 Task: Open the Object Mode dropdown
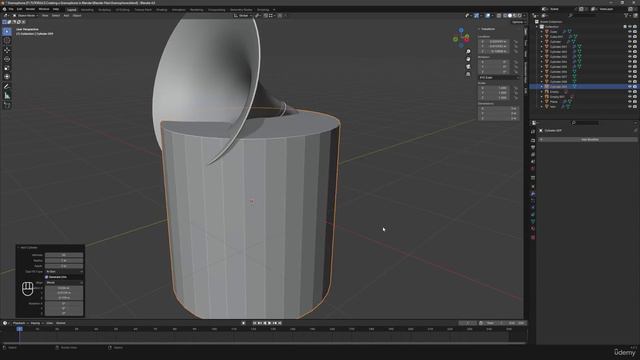click(25, 16)
